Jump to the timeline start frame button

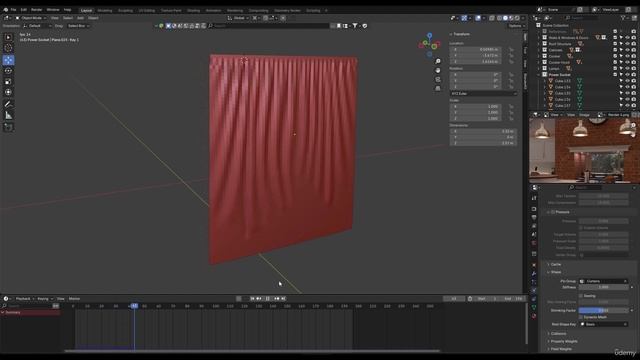pyautogui.click(x=252, y=299)
